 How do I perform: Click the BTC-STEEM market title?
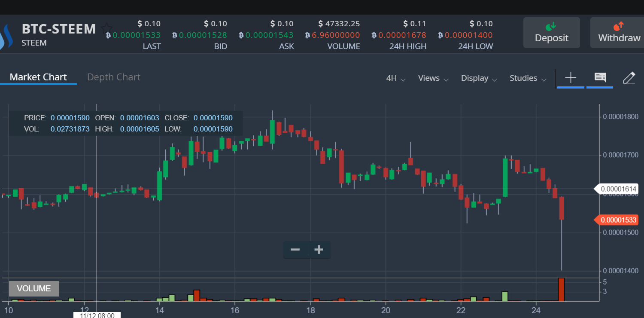(59, 29)
